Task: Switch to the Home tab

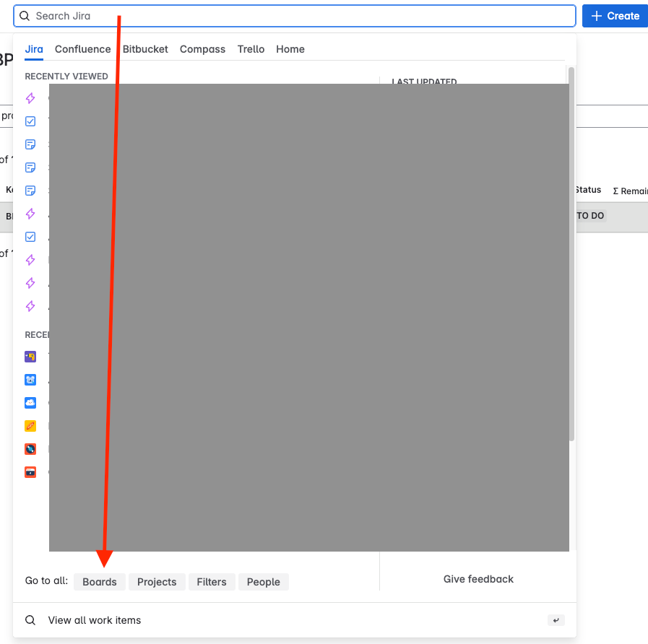Action: (290, 49)
